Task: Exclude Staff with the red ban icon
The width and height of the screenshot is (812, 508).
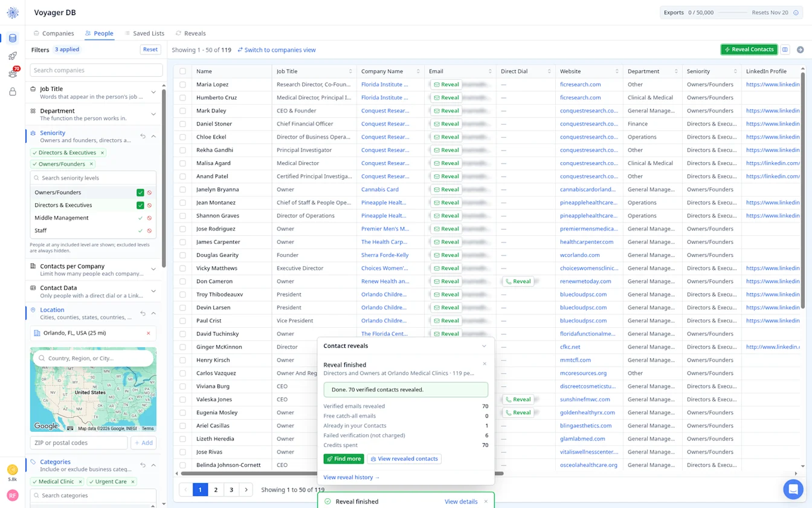Action: 149,231
